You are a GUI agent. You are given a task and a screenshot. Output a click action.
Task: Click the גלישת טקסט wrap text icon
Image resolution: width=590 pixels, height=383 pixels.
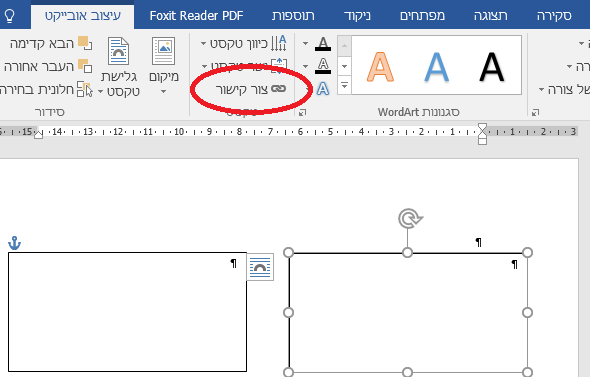tap(119, 51)
